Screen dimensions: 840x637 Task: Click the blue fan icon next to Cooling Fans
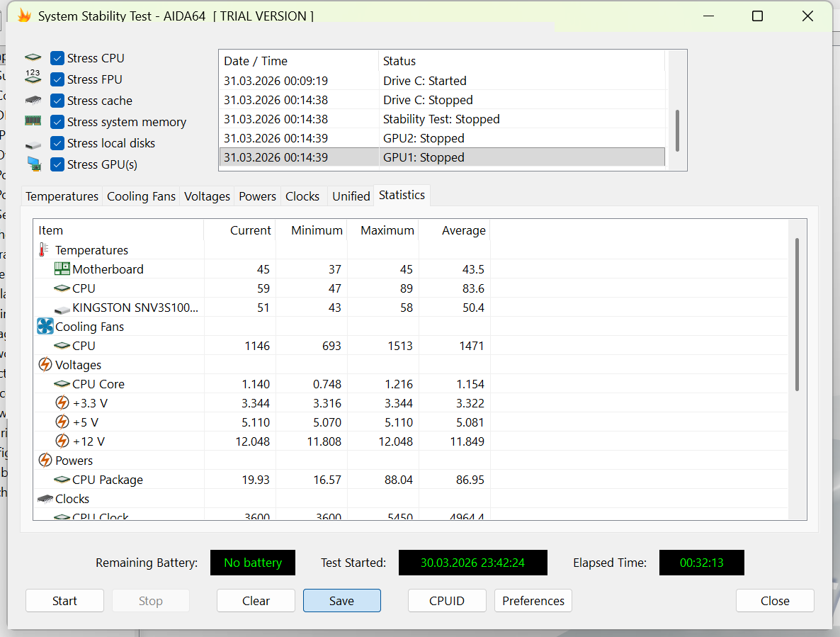coord(45,326)
